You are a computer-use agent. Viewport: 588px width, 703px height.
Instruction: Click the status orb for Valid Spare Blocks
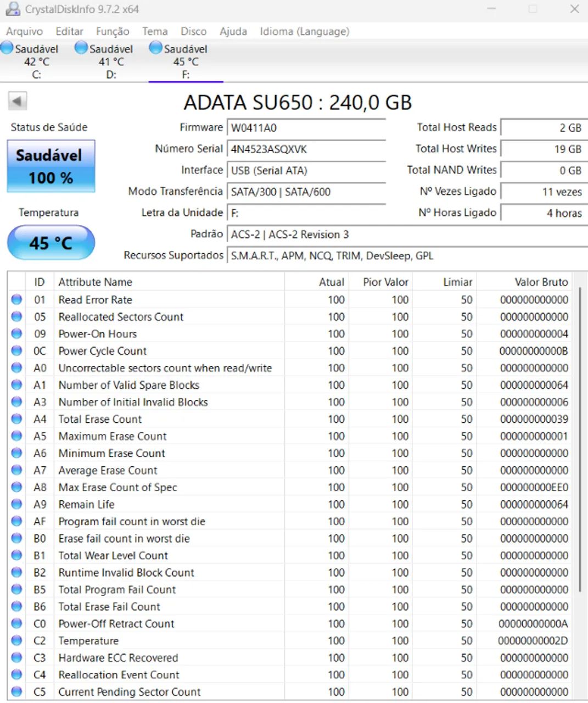(16, 384)
